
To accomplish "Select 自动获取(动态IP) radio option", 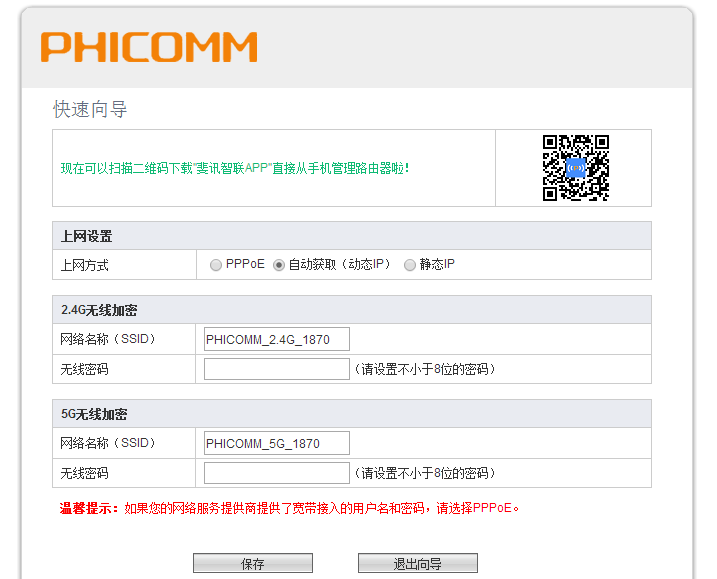I will [x=278, y=265].
